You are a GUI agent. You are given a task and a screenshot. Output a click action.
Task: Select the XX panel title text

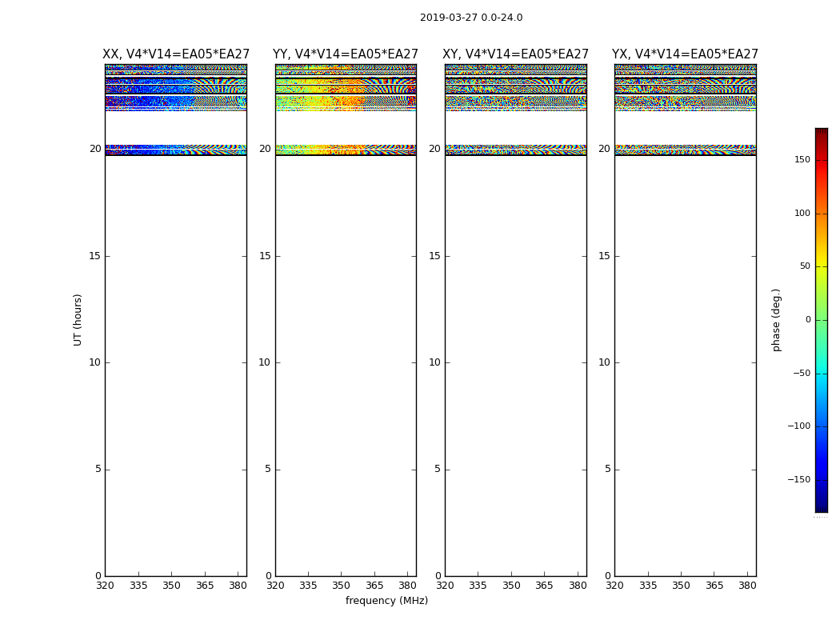(176, 54)
